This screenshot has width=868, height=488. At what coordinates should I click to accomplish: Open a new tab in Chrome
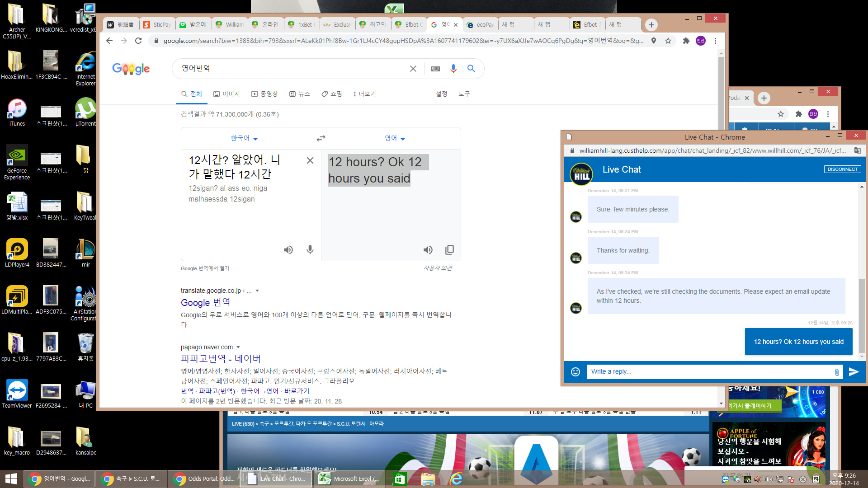pyautogui.click(x=651, y=25)
